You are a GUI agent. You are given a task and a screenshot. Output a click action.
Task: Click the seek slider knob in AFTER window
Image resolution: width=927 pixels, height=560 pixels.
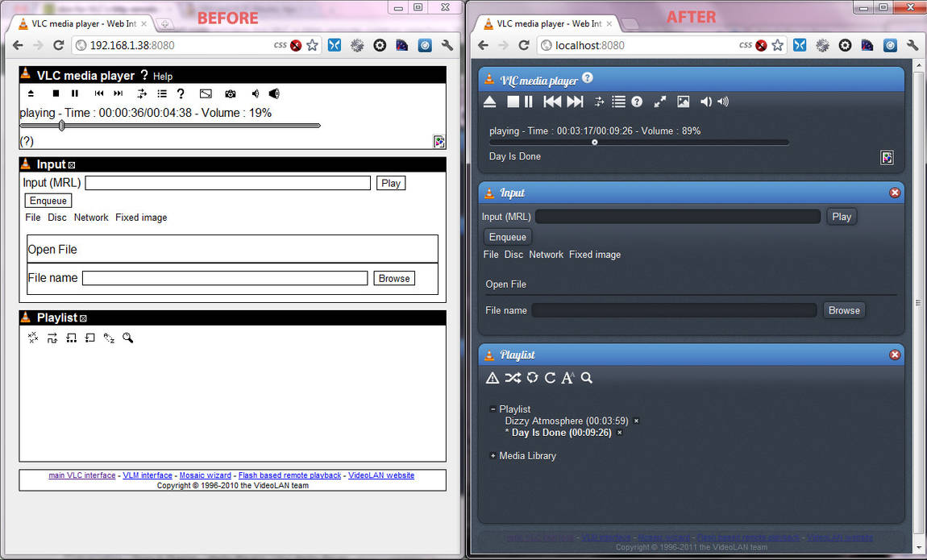(595, 143)
